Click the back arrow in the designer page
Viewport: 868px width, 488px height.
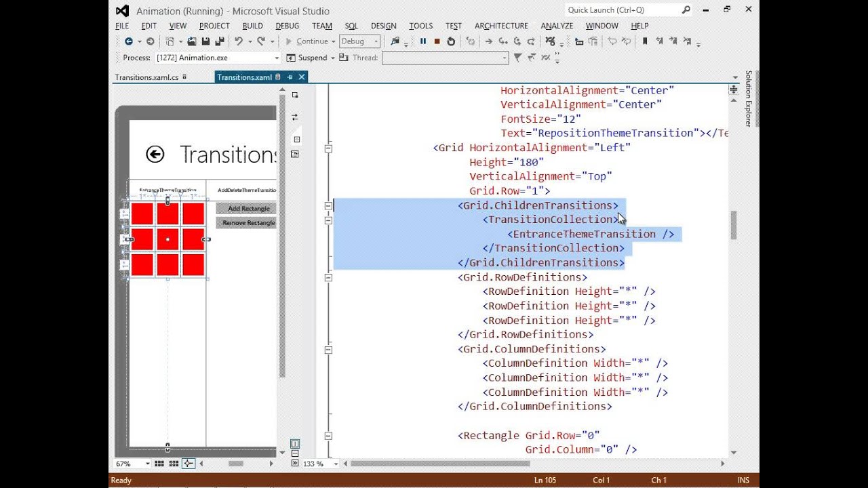(x=155, y=155)
